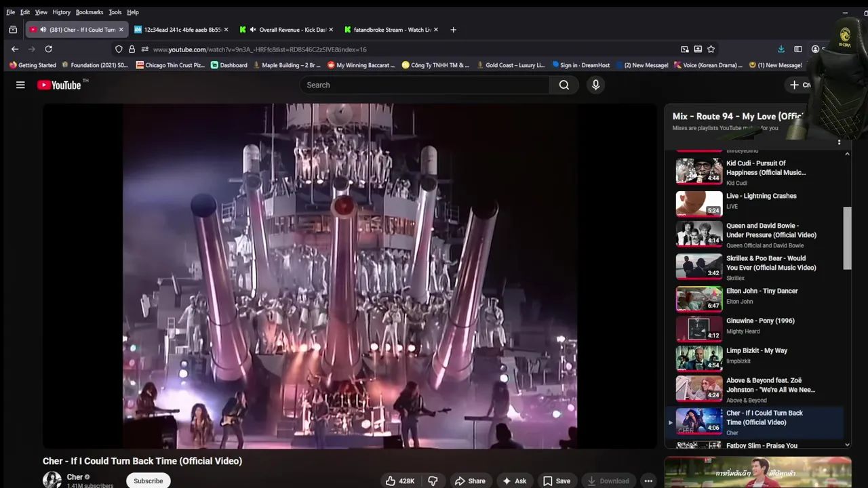Reload the page with the refresh icon

[x=48, y=49]
